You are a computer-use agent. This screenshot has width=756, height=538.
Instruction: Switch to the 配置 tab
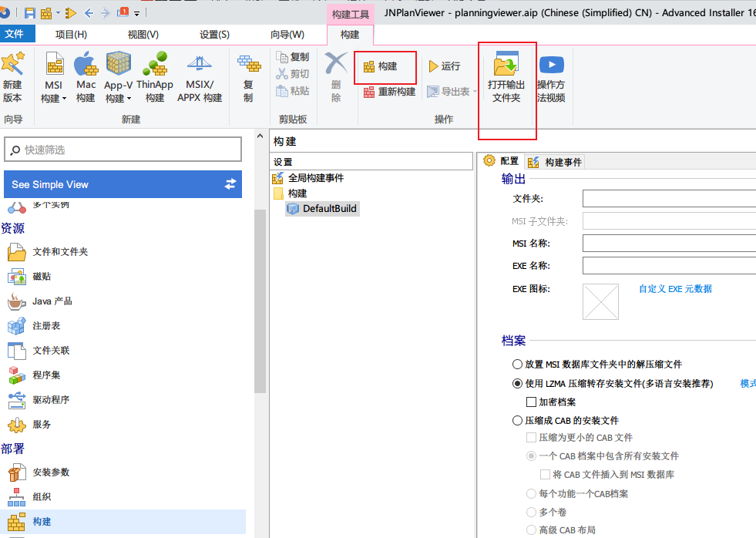(501, 161)
